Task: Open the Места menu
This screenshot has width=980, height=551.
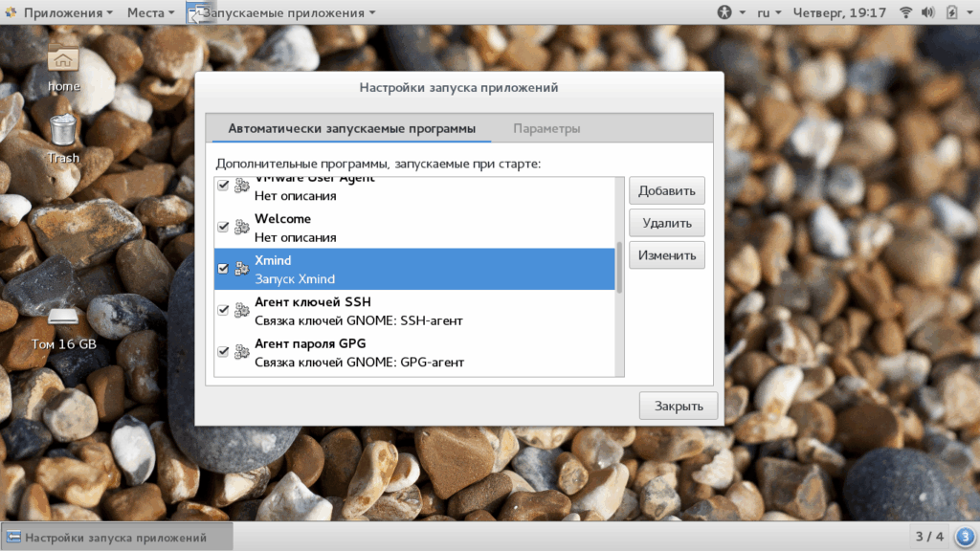Action: click(150, 11)
